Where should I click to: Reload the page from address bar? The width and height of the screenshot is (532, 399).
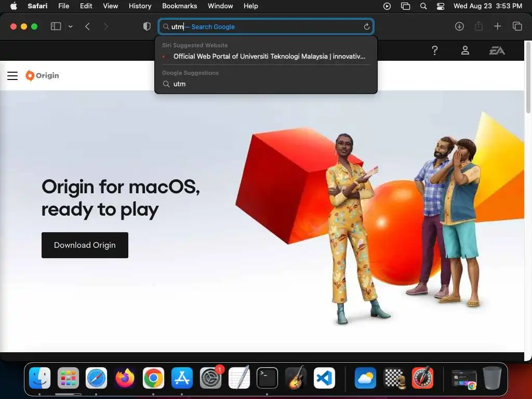[366, 27]
